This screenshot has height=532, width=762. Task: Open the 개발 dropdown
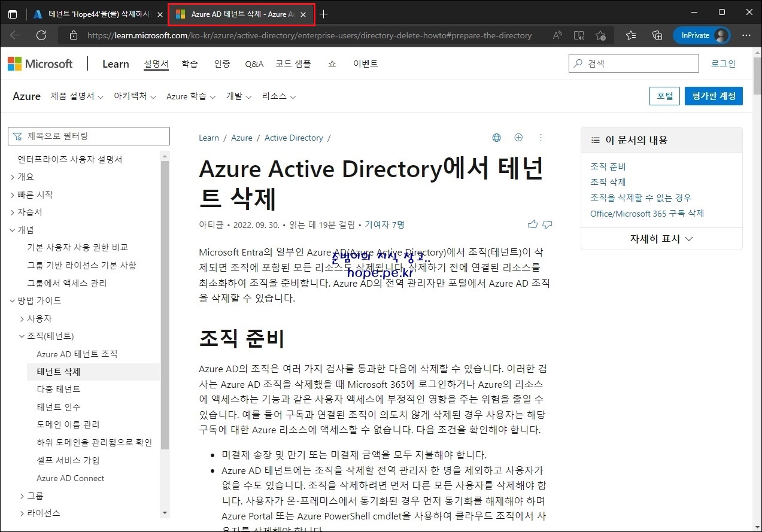tap(239, 96)
